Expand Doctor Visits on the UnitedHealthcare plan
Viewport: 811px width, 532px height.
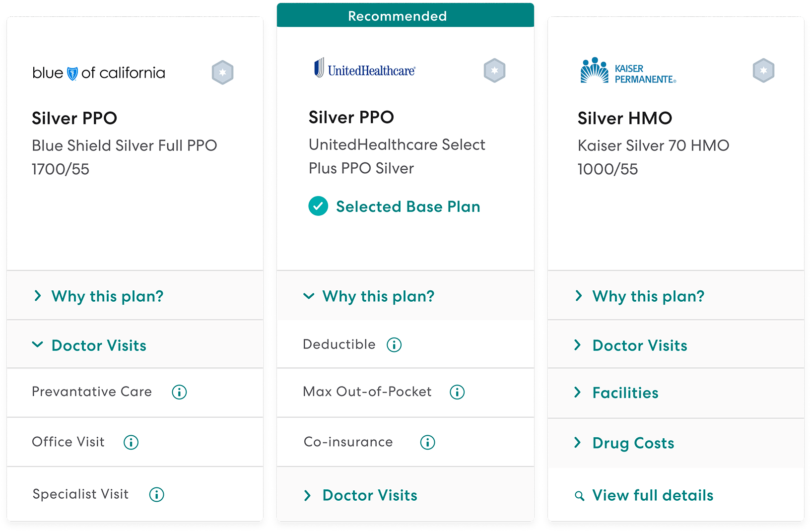coord(369,495)
